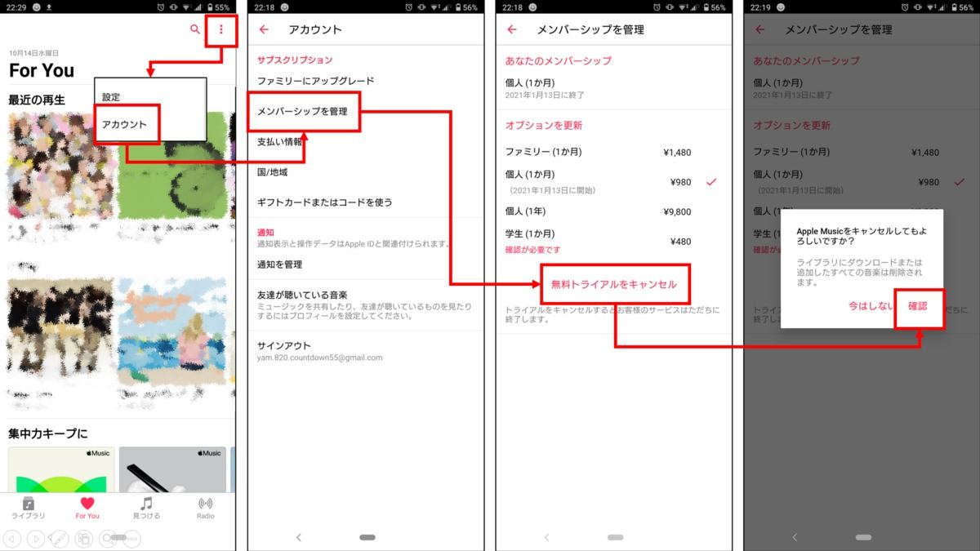
Task: Tap the search magnifier on For You screen
Action: tap(194, 29)
